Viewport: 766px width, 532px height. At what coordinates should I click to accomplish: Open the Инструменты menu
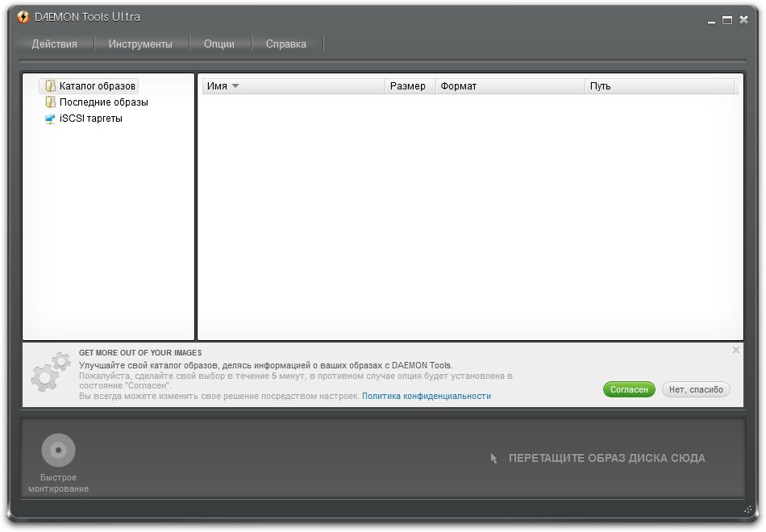pyautogui.click(x=140, y=44)
